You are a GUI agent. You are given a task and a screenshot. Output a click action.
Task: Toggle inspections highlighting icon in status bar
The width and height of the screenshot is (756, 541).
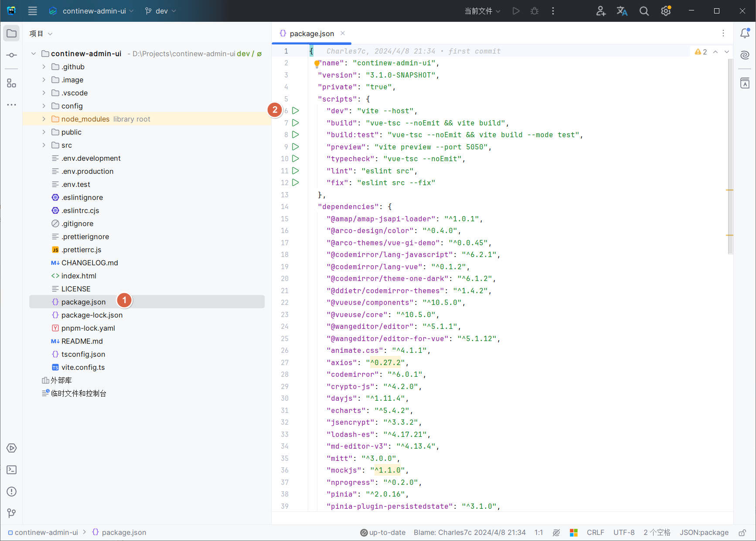click(x=556, y=533)
